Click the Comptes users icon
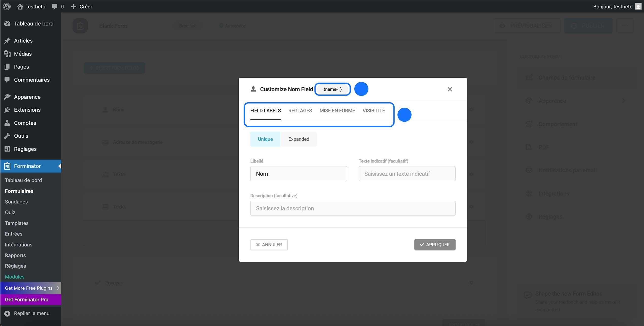 tap(7, 123)
